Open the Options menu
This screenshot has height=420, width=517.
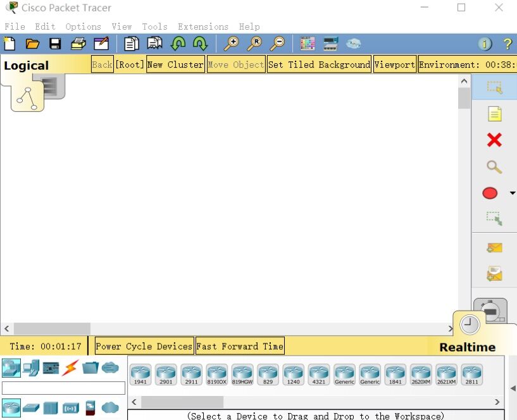[83, 27]
